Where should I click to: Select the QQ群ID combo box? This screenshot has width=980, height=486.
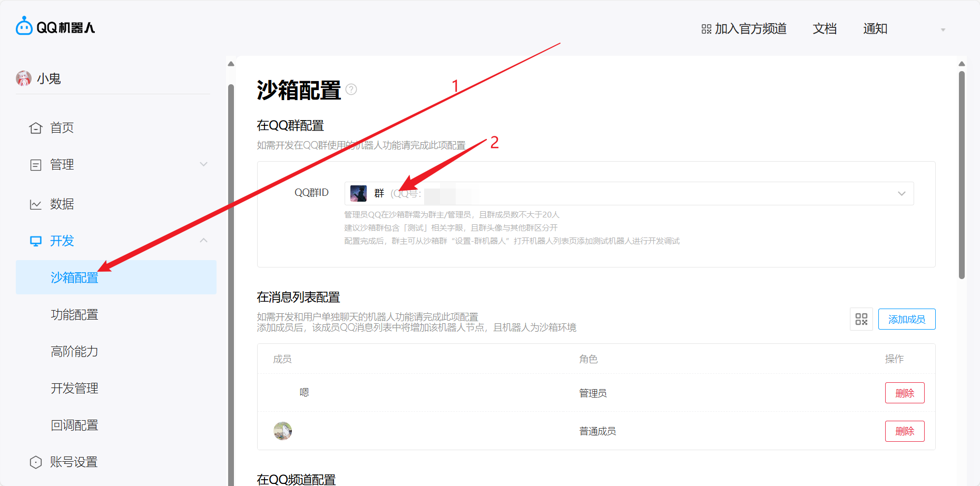pyautogui.click(x=629, y=193)
